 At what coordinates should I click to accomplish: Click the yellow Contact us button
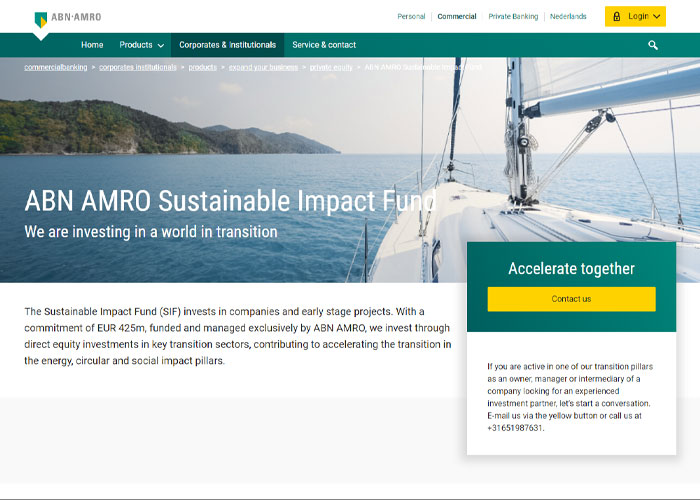coord(571,299)
